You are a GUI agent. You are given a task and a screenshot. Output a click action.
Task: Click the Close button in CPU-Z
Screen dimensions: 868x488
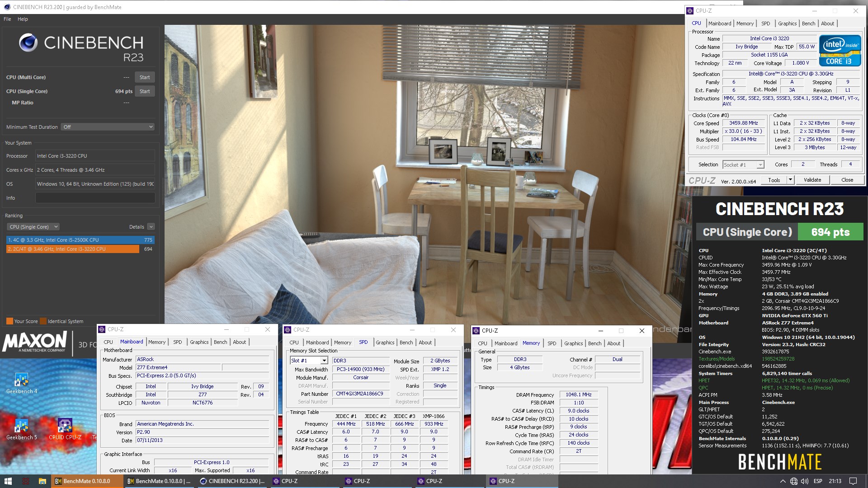click(847, 180)
